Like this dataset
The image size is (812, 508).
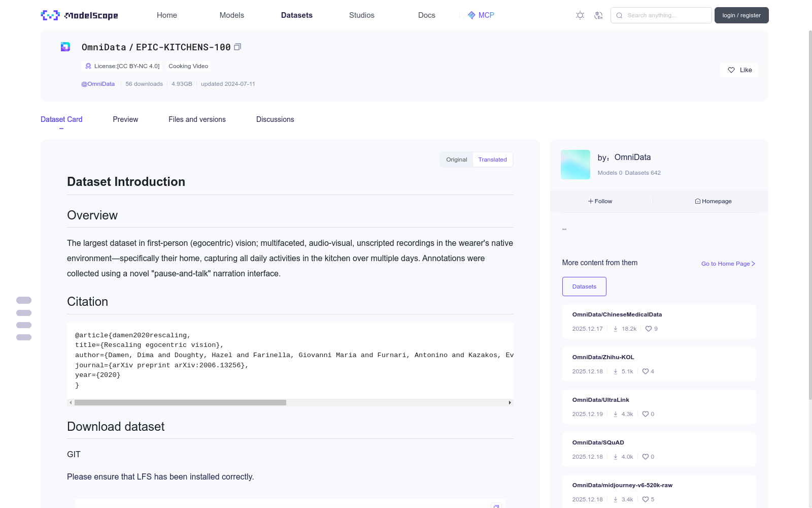click(739, 70)
